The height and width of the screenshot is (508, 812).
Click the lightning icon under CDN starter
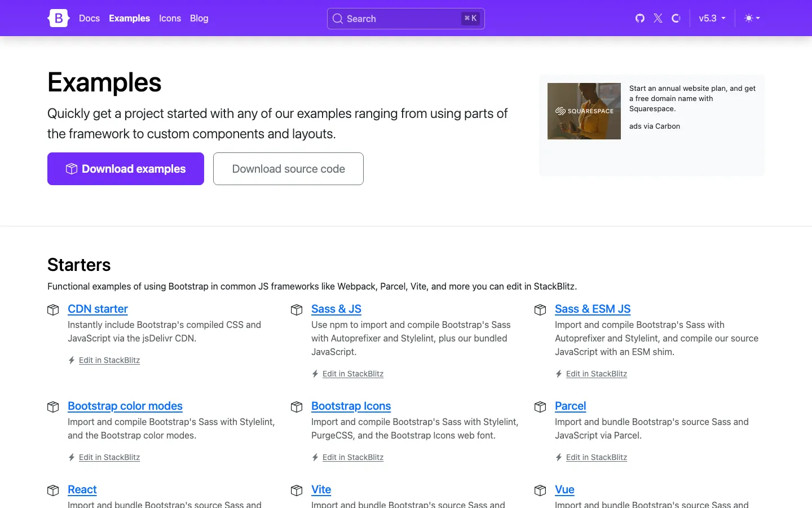(x=72, y=360)
